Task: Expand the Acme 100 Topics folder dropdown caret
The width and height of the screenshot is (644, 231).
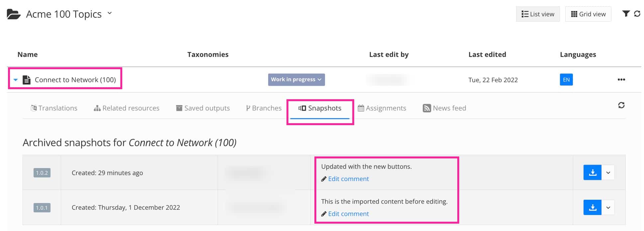Action: [109, 13]
